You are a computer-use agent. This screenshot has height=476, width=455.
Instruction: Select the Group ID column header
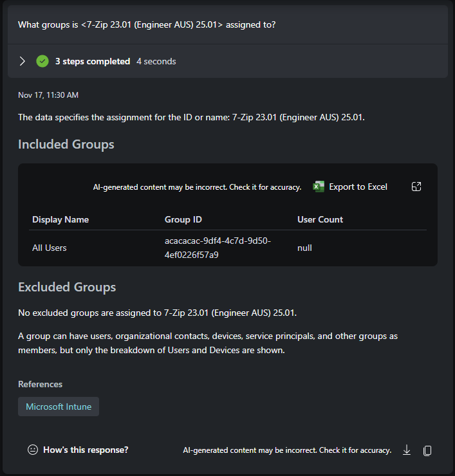(183, 219)
